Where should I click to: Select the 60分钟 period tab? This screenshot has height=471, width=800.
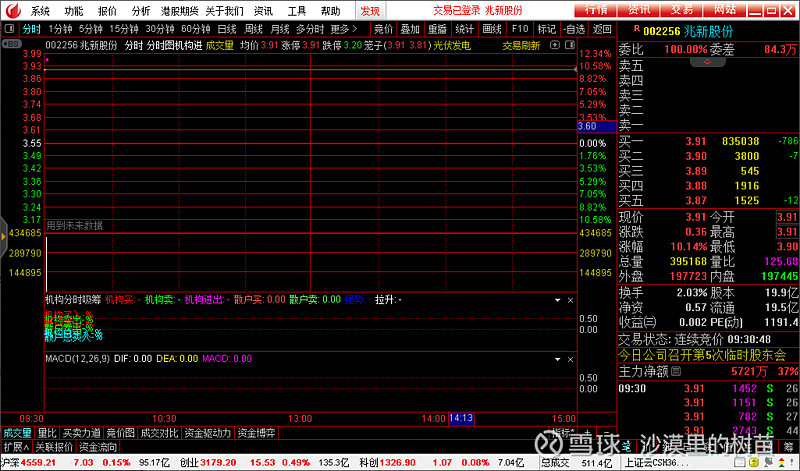pyautogui.click(x=196, y=29)
